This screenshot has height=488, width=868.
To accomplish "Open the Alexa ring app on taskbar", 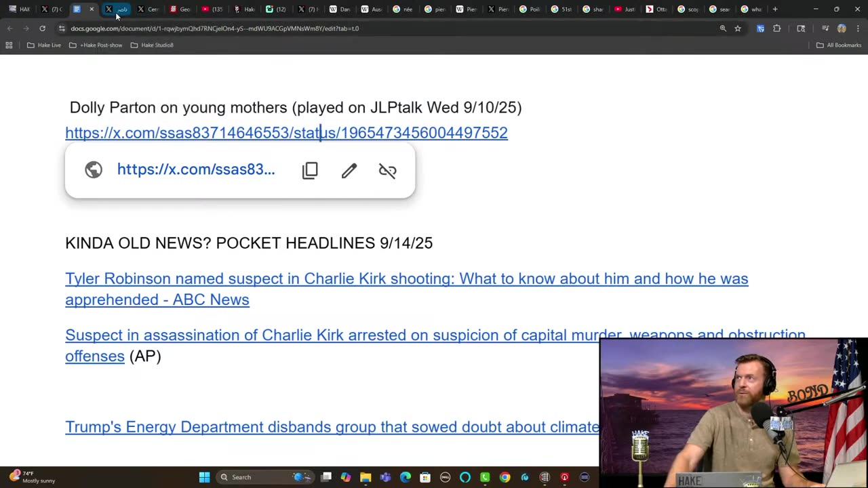I will click(x=465, y=477).
